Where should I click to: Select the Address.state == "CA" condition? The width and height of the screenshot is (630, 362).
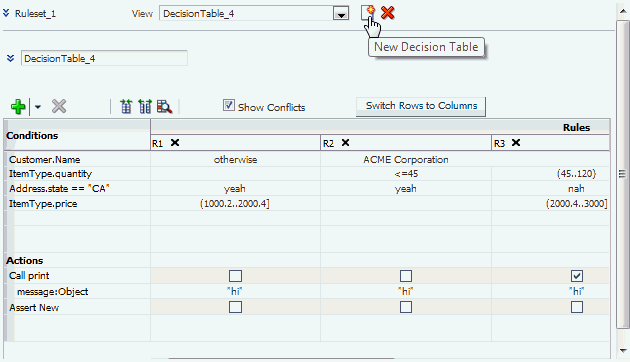[59, 188]
